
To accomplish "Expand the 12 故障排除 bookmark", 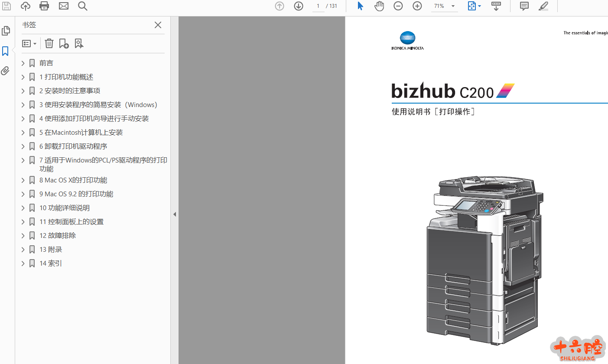I will coord(23,236).
